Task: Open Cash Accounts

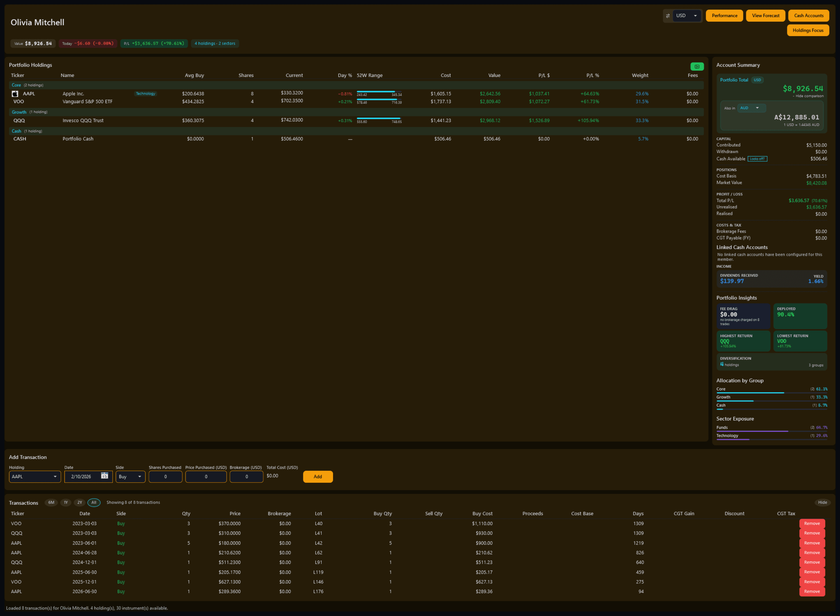Action: tap(808, 16)
